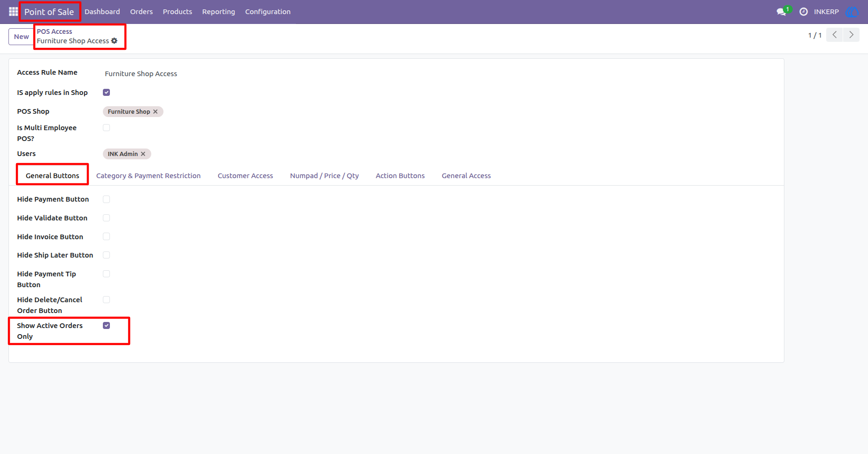This screenshot has width=868, height=454.
Task: Open gear actions menu beside Furniture Shop Access
Action: pos(114,41)
